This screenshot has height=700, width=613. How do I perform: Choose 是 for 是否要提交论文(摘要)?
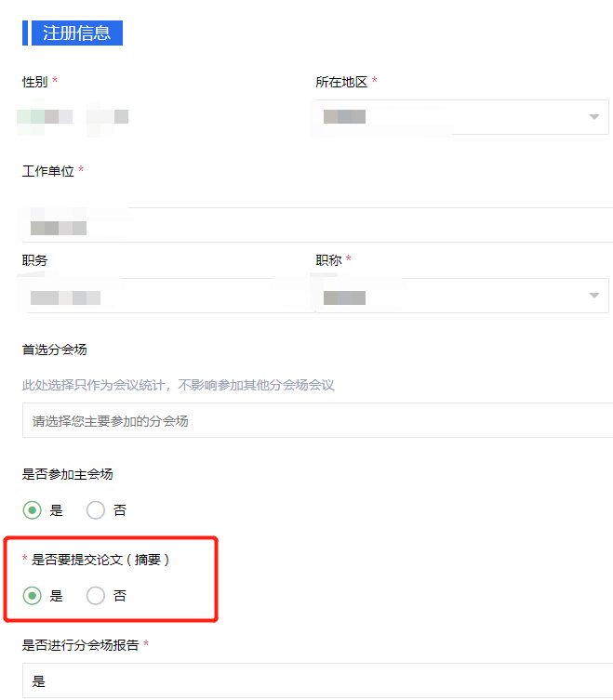pyautogui.click(x=33, y=596)
